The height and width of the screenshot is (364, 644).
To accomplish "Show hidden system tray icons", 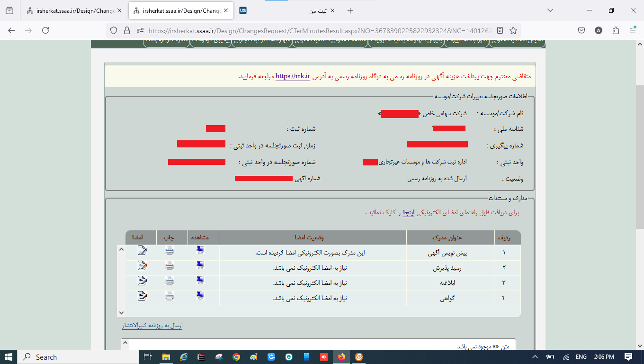I will pyautogui.click(x=535, y=357).
